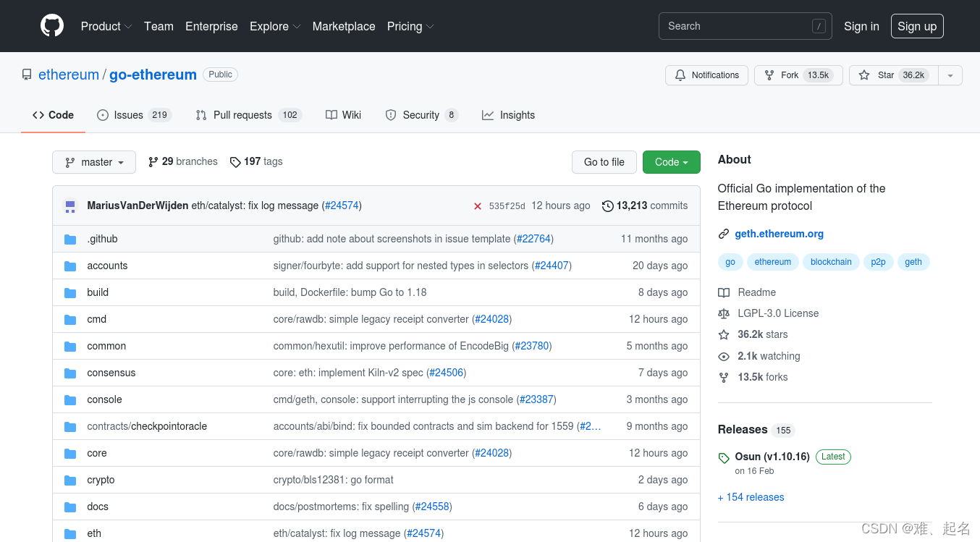
Task: Open the geth.ethereum.org website link
Action: click(779, 234)
